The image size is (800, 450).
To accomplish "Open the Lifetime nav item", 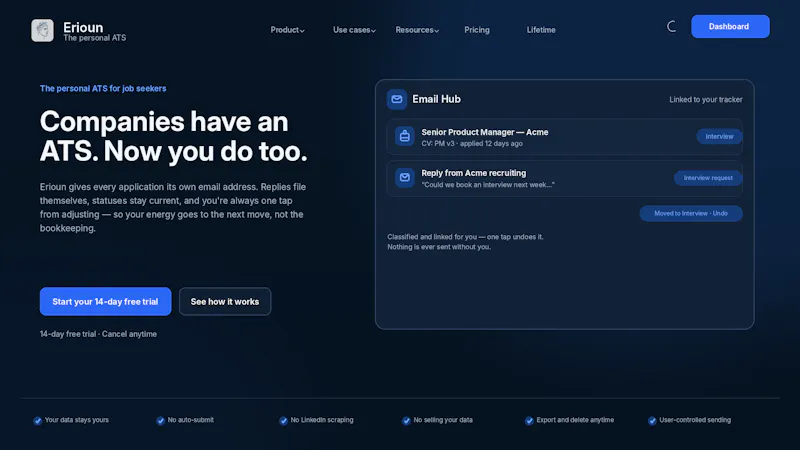I will 541,30.
